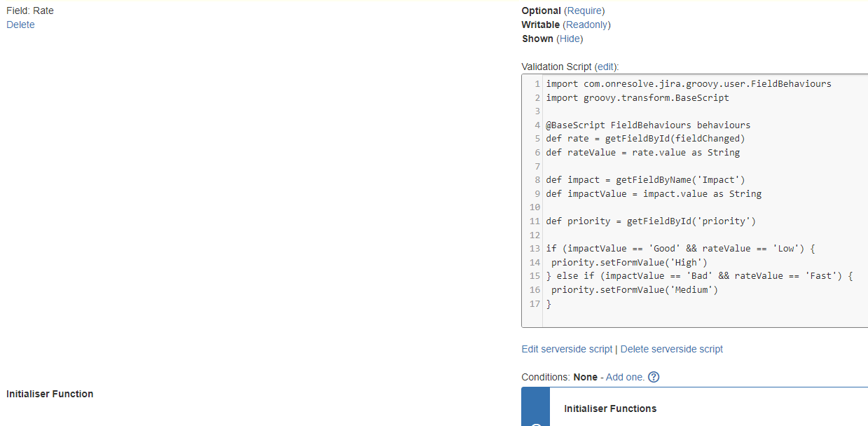Click the Field: Rate label

30,11
